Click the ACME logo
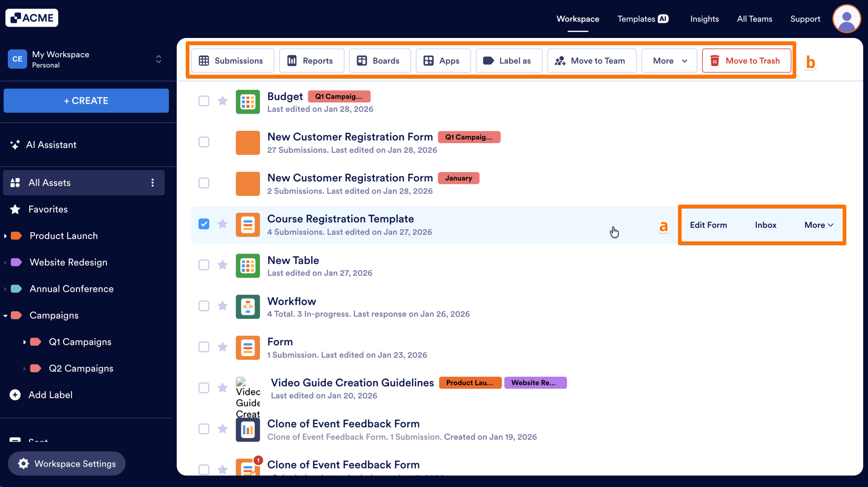Viewport: 868px width, 487px height. [32, 18]
